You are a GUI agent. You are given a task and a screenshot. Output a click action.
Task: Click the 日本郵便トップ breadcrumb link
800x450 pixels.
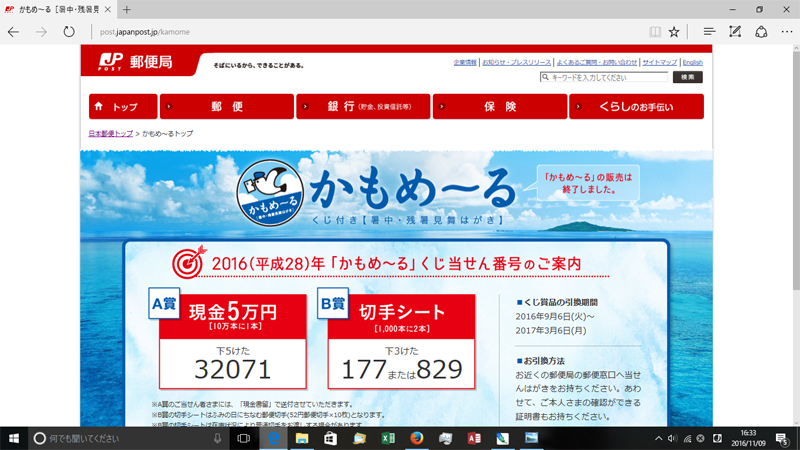click(x=110, y=133)
